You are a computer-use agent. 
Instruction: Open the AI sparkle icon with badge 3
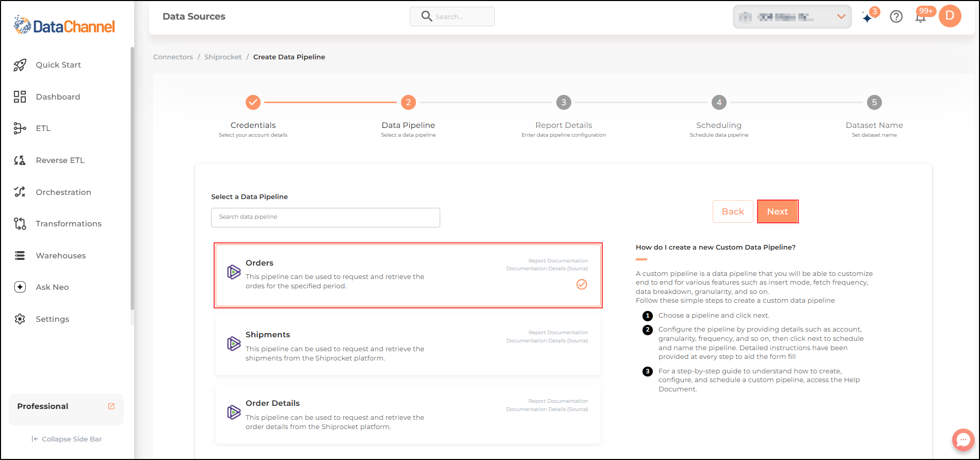point(868,17)
